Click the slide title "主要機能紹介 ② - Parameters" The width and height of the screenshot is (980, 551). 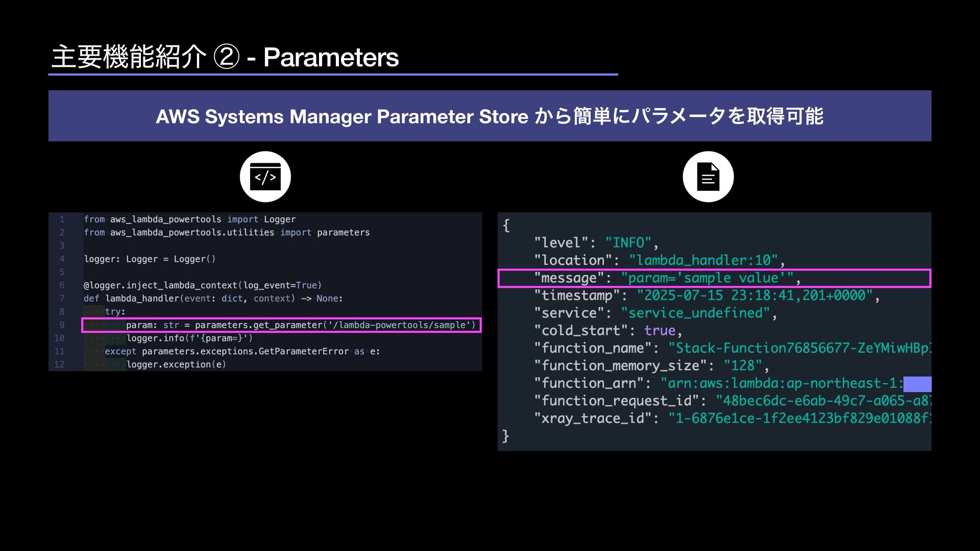coord(225,57)
